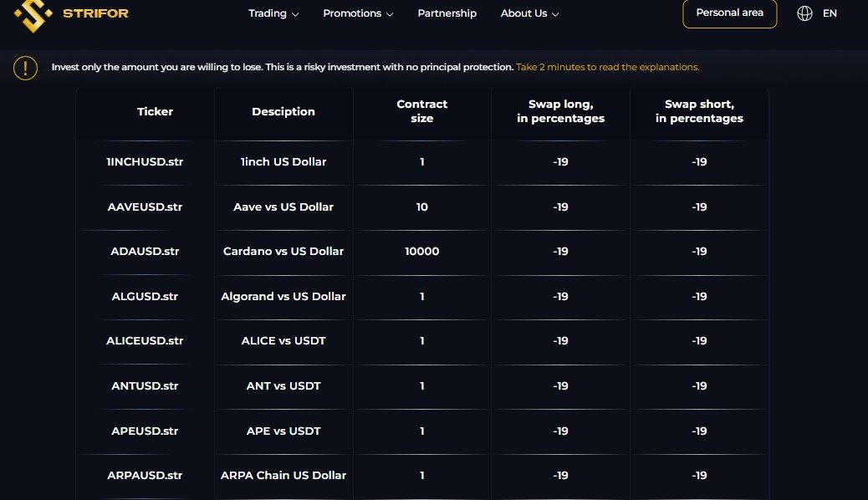Select the ARPAUSD.str ticker cell
The image size is (868, 500).
click(x=145, y=475)
